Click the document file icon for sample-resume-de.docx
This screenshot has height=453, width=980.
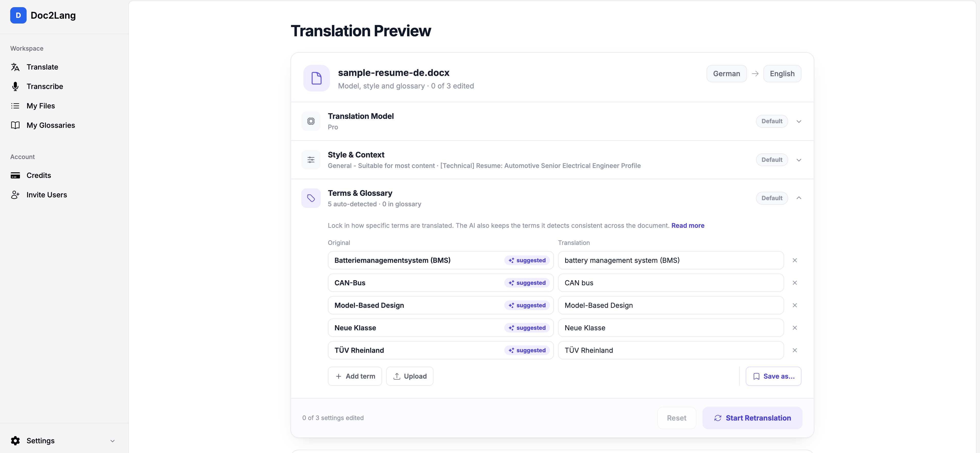pos(317,78)
